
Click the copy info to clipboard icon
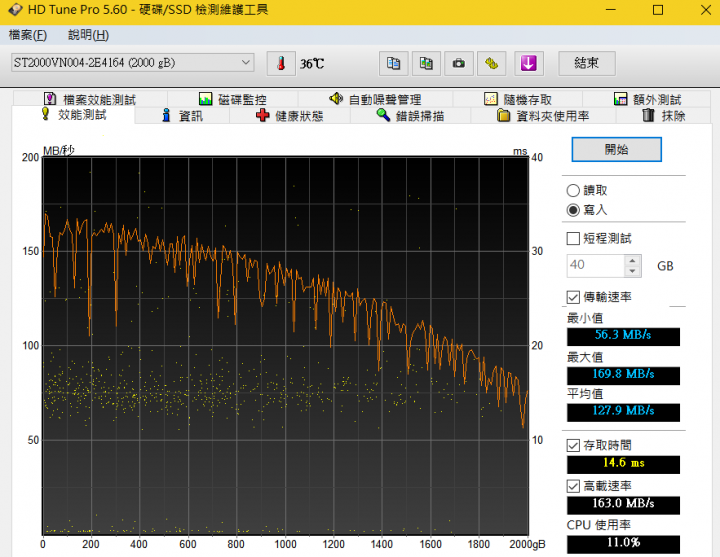[394, 63]
